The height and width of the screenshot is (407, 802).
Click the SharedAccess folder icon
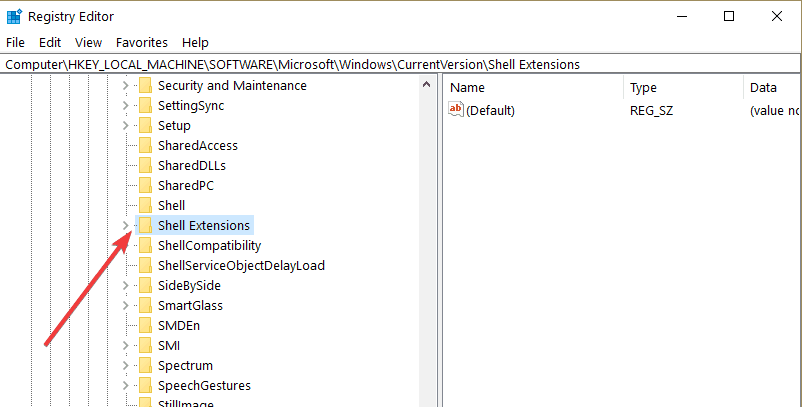click(145, 146)
